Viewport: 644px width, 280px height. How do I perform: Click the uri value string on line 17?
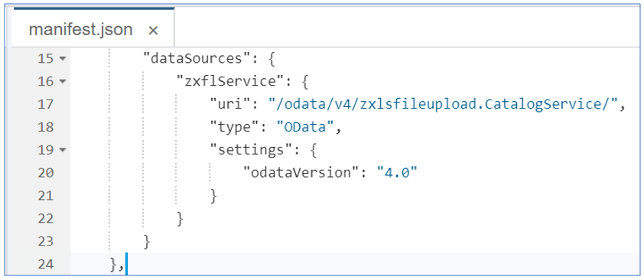443,105
